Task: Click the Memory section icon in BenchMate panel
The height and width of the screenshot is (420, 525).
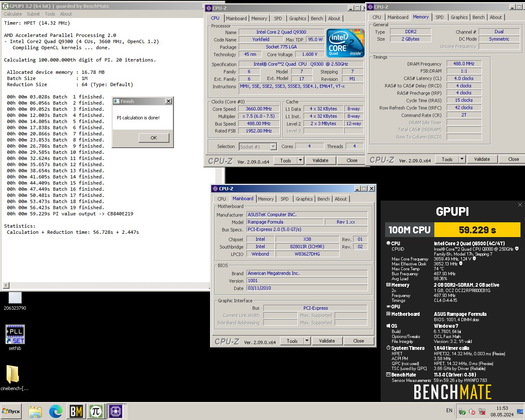Action: [388, 285]
